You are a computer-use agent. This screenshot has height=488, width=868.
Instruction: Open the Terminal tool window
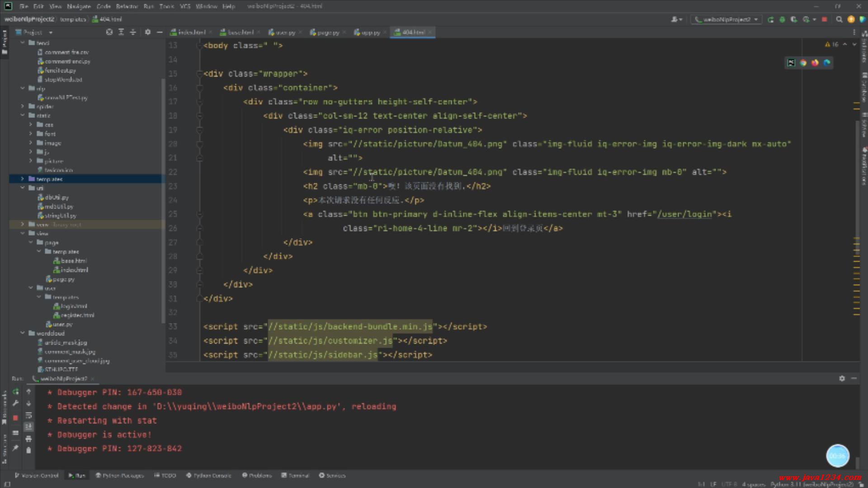point(295,475)
